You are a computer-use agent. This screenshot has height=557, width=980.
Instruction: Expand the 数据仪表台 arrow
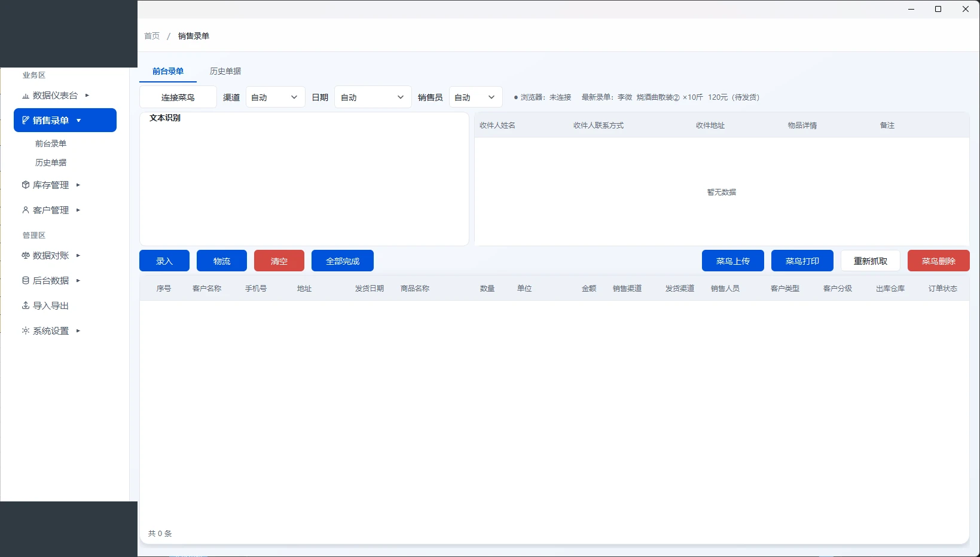87,95
